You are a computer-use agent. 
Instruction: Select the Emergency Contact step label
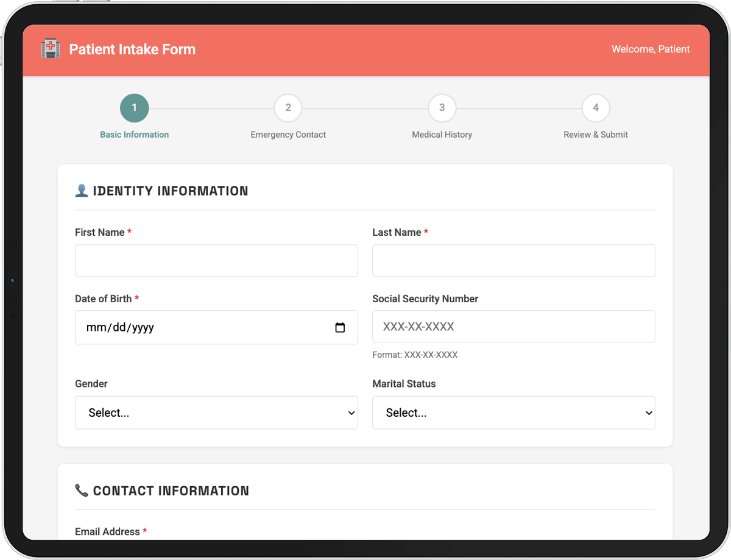[x=288, y=135]
